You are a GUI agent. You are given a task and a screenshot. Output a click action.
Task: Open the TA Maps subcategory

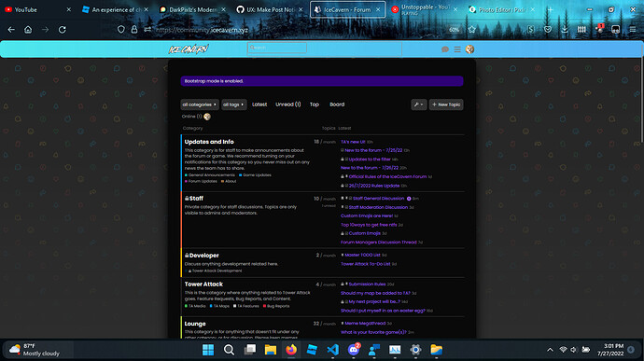pos(221,306)
